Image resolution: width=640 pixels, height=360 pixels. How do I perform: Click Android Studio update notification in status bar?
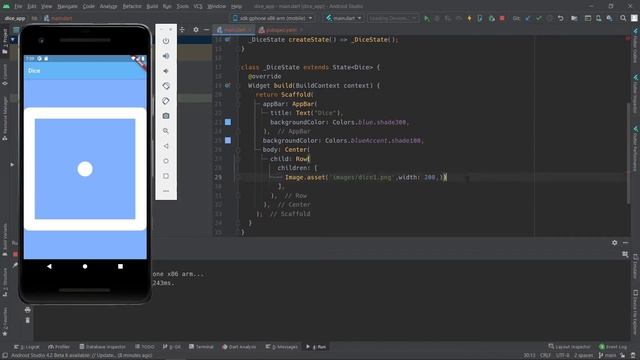81,356
